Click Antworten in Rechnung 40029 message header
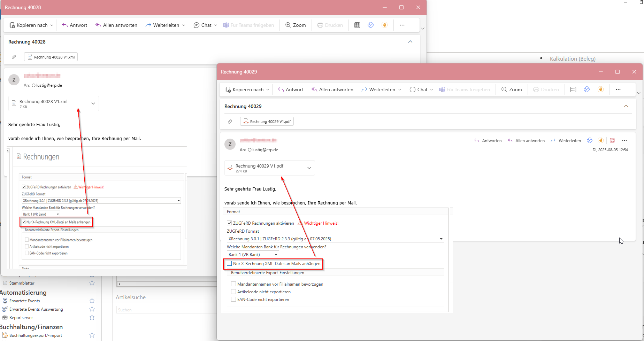Viewport: 644px width, 341px height. (x=488, y=141)
